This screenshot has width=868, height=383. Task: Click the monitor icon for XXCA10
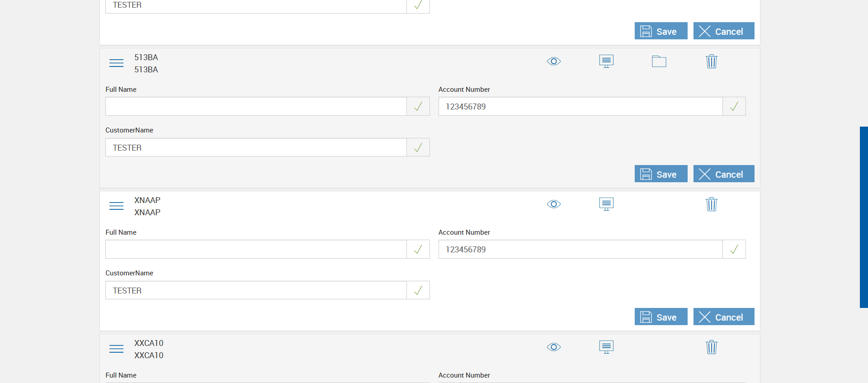point(606,347)
